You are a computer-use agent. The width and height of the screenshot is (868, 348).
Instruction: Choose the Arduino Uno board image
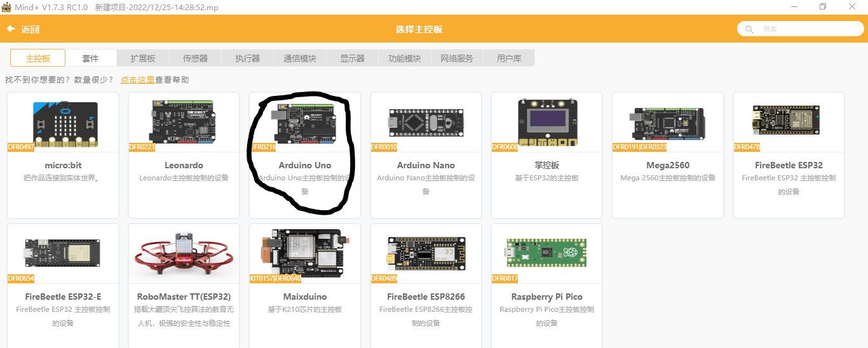305,123
